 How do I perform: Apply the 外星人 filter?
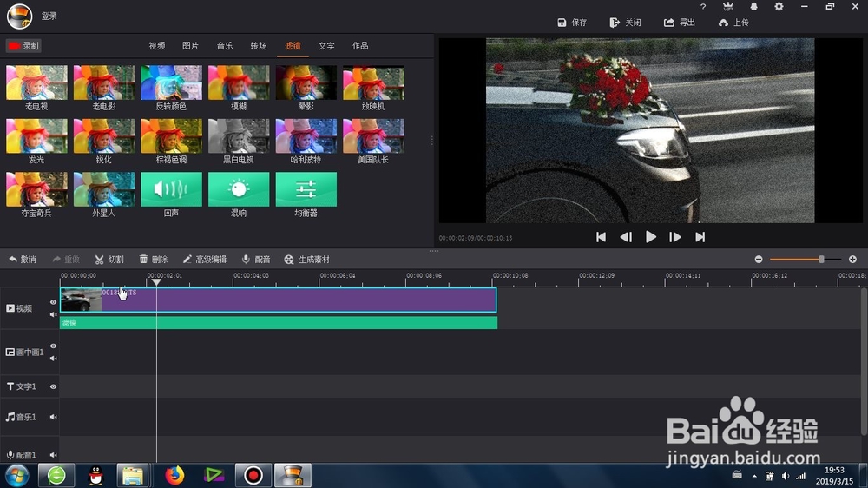click(x=104, y=189)
